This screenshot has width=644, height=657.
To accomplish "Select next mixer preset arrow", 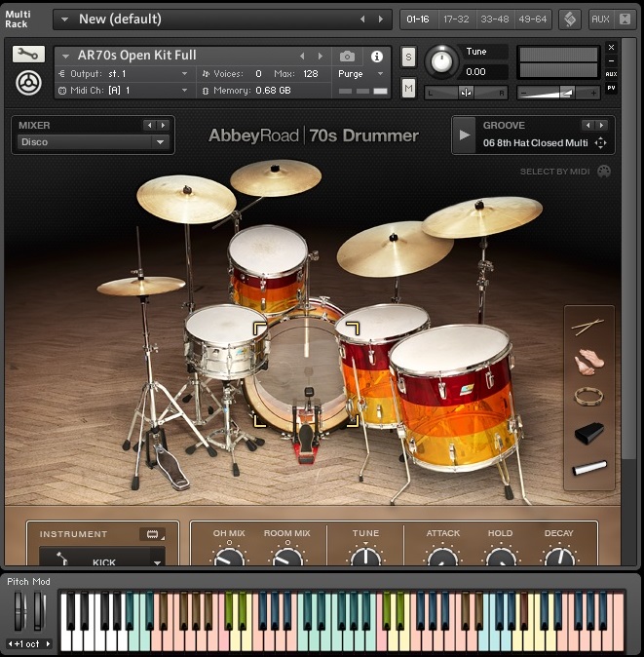I will [x=163, y=125].
